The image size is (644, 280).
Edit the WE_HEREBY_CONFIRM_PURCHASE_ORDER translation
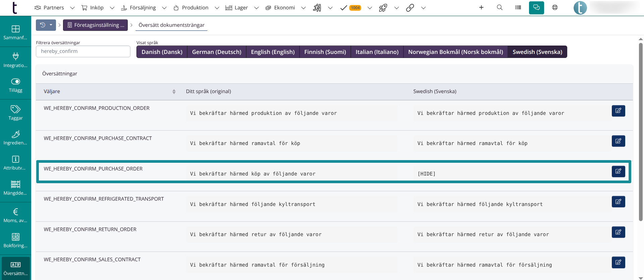(x=618, y=171)
